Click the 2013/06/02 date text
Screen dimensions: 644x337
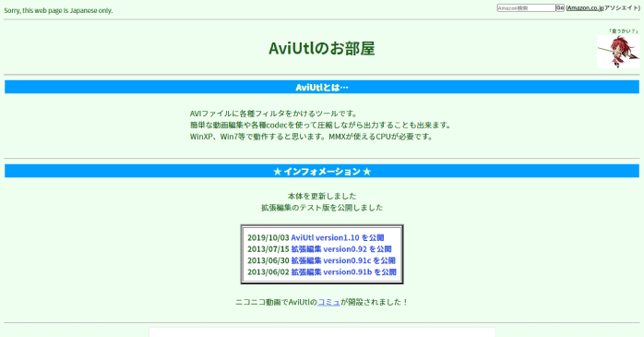pos(268,272)
